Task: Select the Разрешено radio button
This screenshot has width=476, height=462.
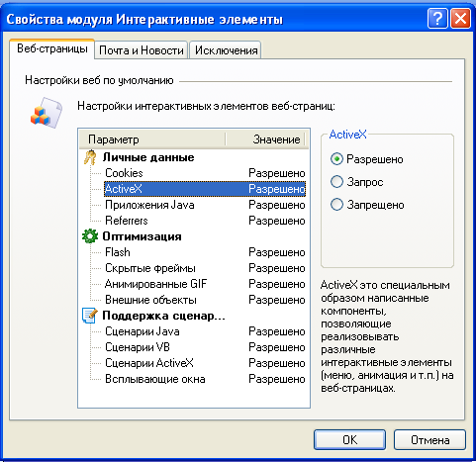Action: [336, 159]
